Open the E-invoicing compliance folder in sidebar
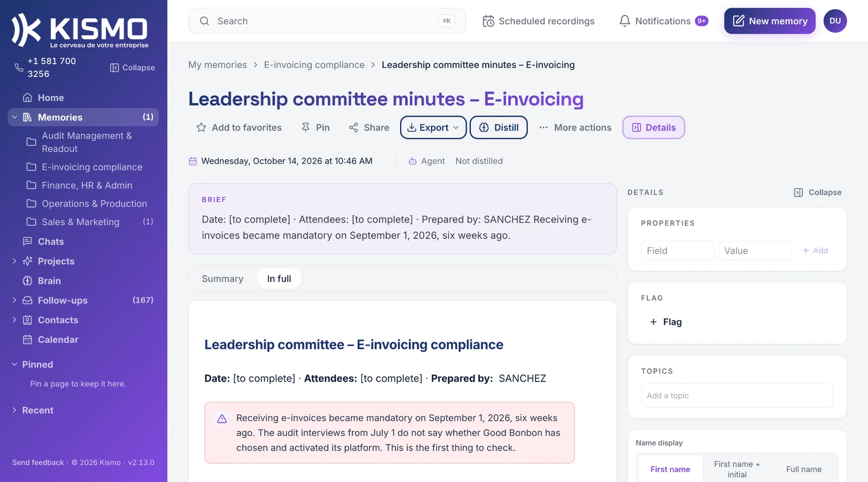The width and height of the screenshot is (868, 482). (x=92, y=167)
